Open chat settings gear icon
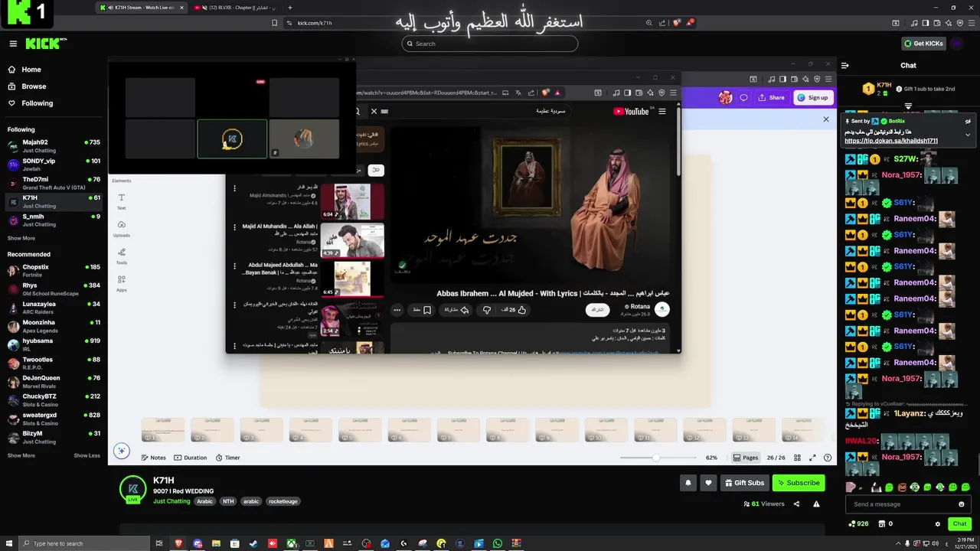Image resolution: width=980 pixels, height=551 pixels. tap(938, 524)
